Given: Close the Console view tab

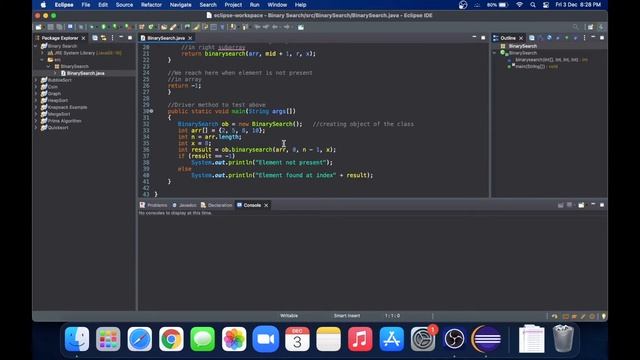Looking at the screenshot, I should (266, 205).
